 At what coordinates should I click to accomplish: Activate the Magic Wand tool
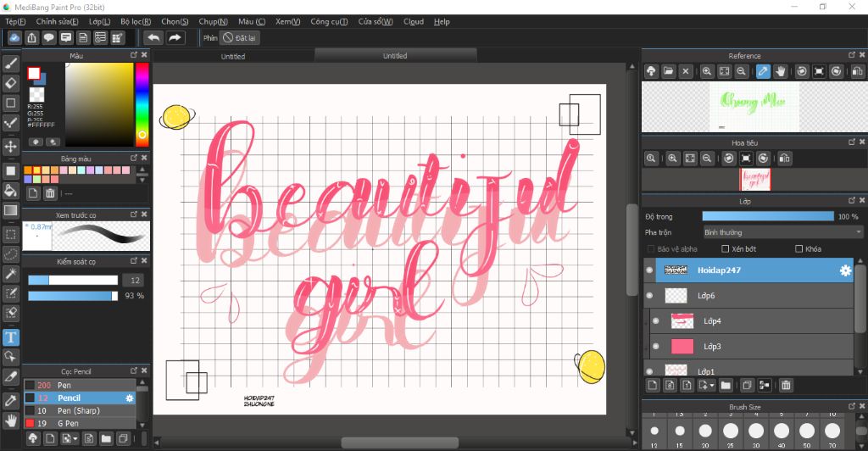pyautogui.click(x=10, y=273)
